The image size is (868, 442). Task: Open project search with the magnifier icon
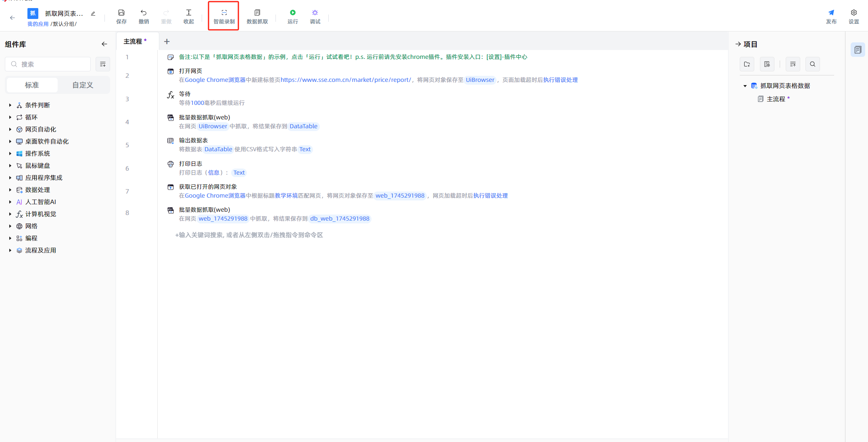tap(813, 64)
